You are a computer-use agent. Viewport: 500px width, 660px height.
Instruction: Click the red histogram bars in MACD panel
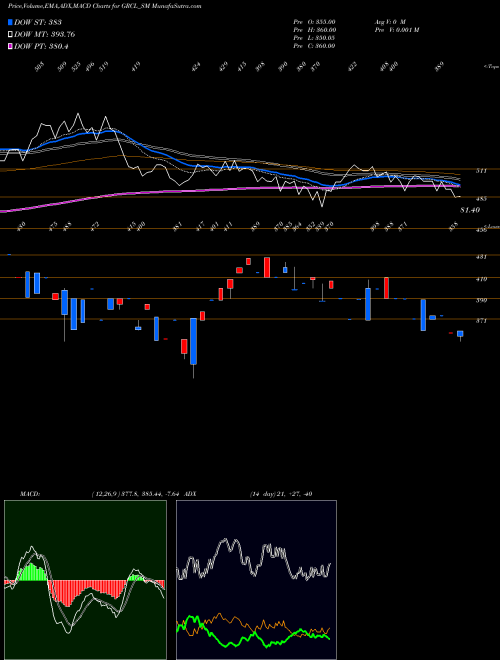pos(86,591)
